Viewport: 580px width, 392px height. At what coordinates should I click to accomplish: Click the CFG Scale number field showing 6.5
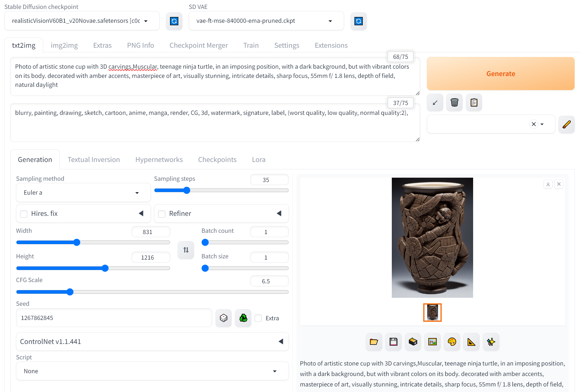tap(269, 281)
